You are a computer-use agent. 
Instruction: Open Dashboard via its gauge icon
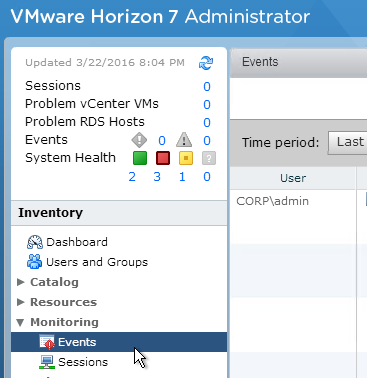pos(35,242)
